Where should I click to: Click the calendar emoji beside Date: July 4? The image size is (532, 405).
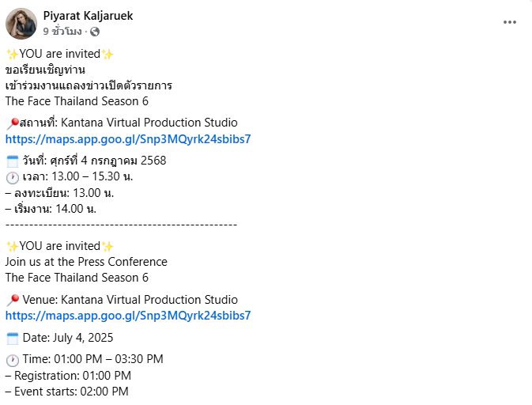(12, 339)
